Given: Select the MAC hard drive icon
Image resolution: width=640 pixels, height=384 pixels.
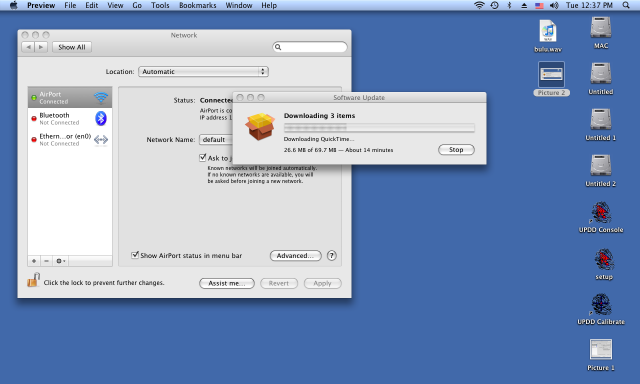Looking at the screenshot, I should click(x=601, y=33).
